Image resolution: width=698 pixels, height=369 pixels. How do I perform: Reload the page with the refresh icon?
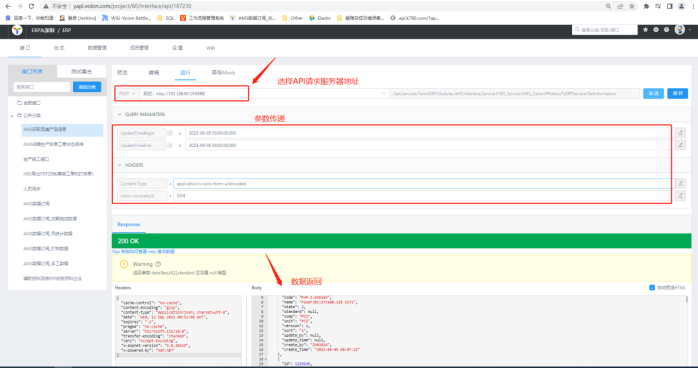31,6
